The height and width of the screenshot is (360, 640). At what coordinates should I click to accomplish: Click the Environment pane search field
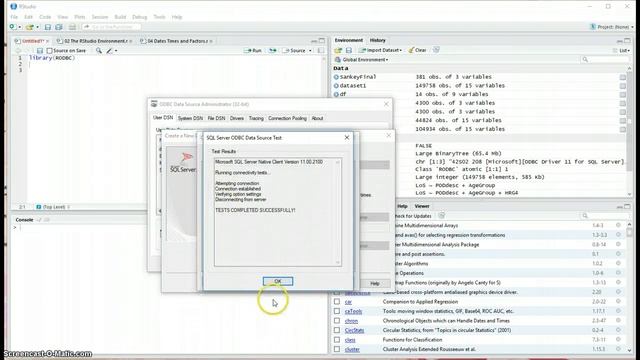(604, 60)
